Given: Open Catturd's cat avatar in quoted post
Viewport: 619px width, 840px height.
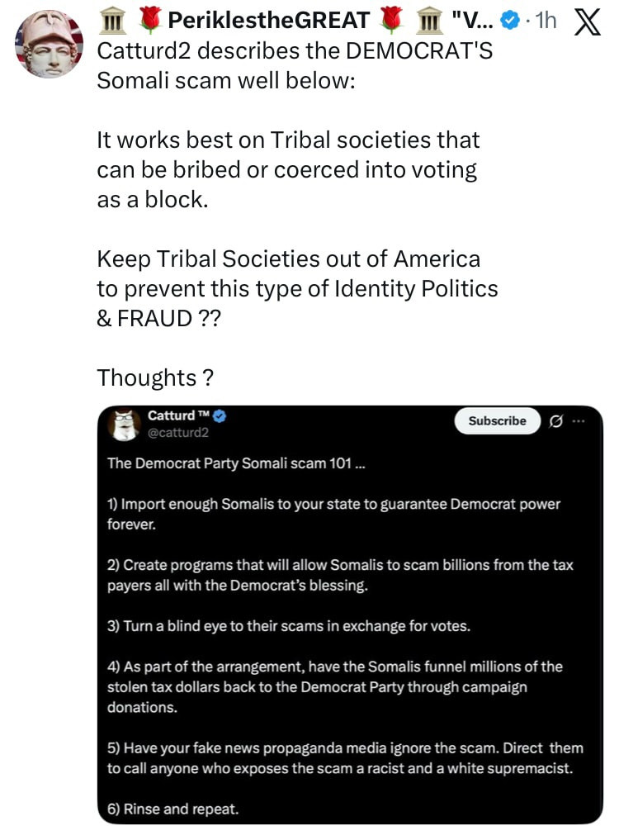Looking at the screenshot, I should coord(124,425).
